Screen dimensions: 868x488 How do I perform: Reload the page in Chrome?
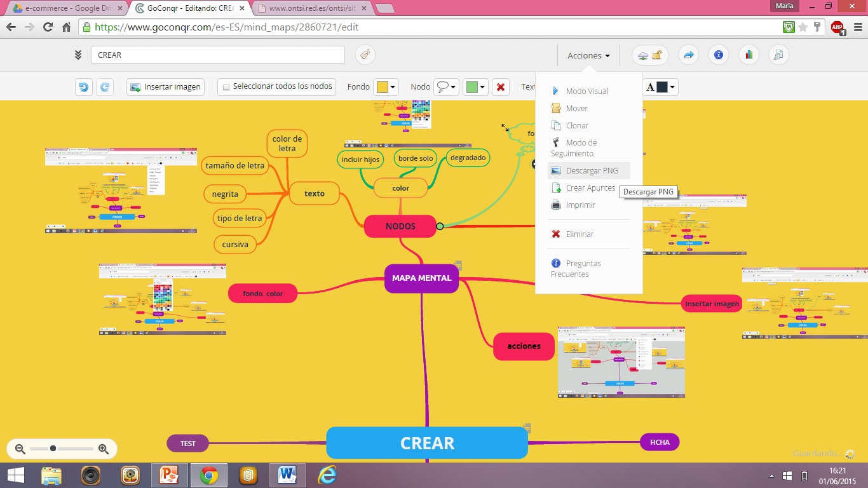[48, 27]
